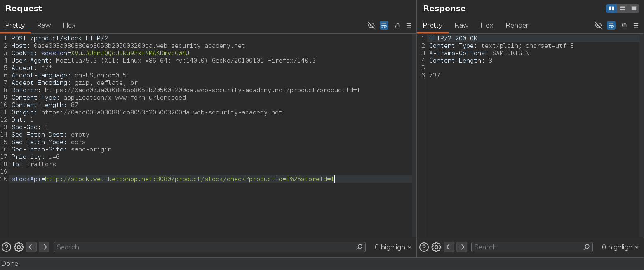Click the Host header line
Image resolution: width=644 pixels, height=270 pixels.
(x=128, y=46)
